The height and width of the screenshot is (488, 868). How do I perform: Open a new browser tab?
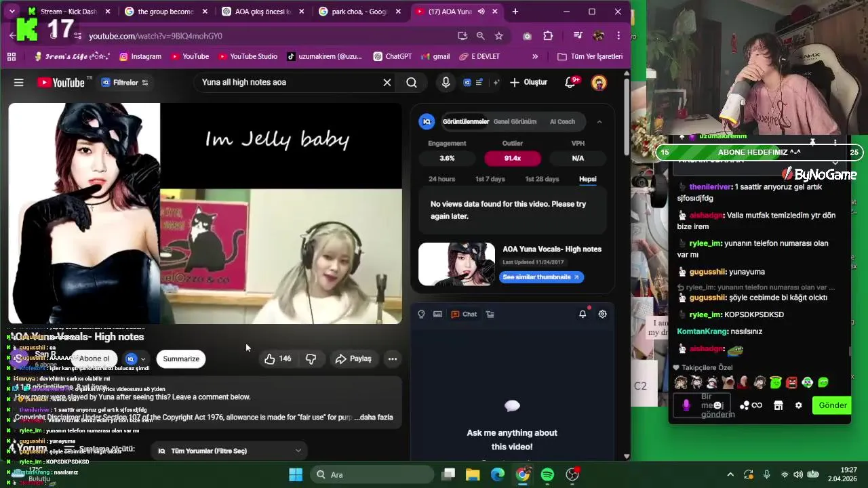515,12
